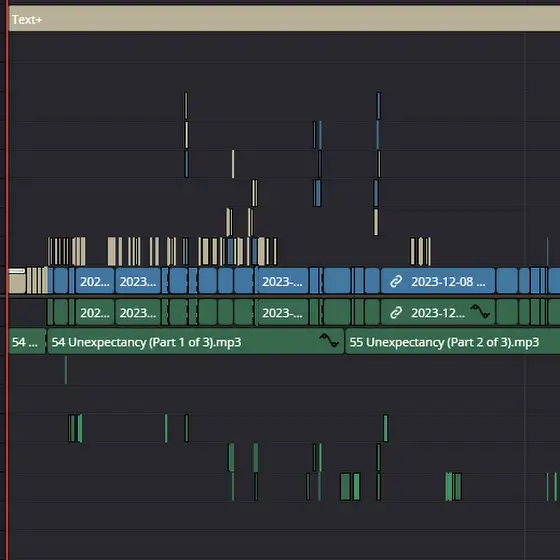Select the Text+ clip on the top track
This screenshot has height=560, width=560.
click(x=284, y=20)
